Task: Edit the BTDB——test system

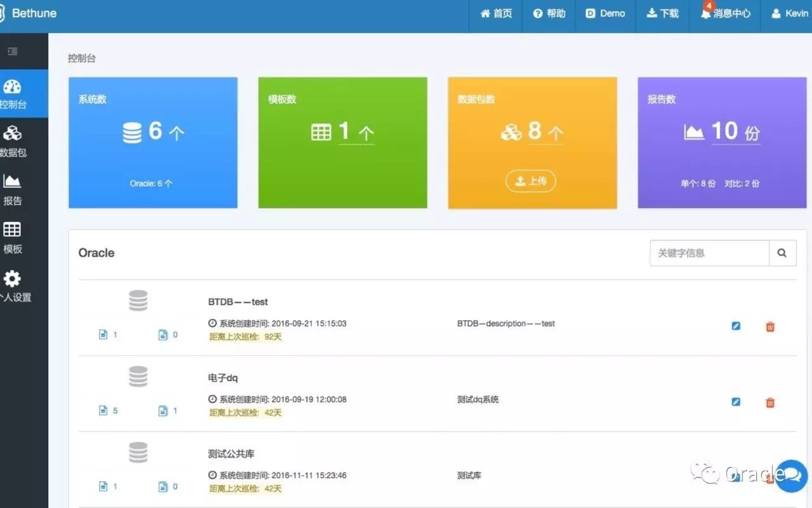Action: coord(736,326)
